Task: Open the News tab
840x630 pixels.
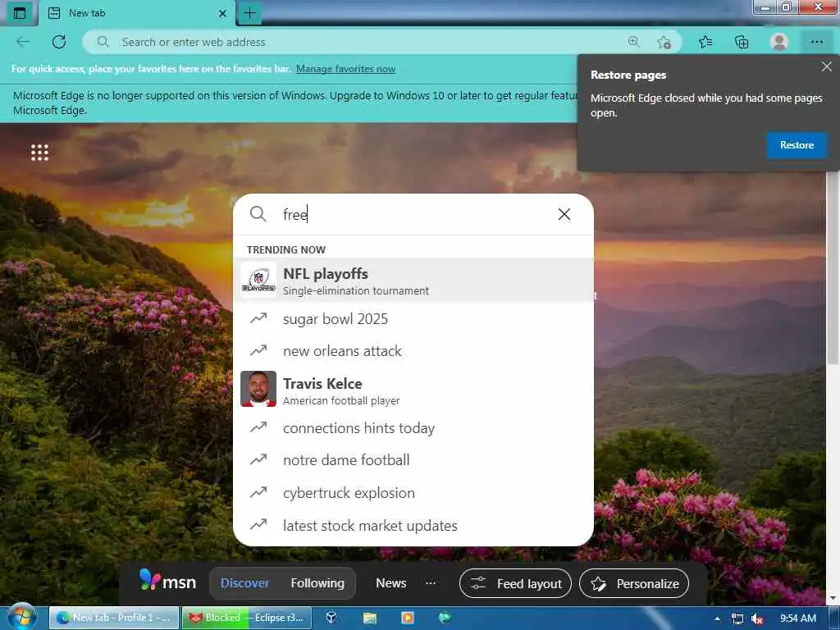Action: [x=391, y=583]
